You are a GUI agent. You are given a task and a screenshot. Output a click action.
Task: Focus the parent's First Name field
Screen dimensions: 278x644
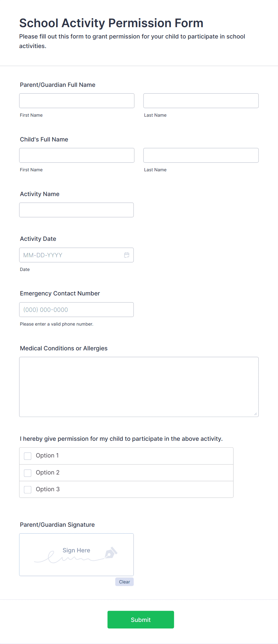coord(77,101)
